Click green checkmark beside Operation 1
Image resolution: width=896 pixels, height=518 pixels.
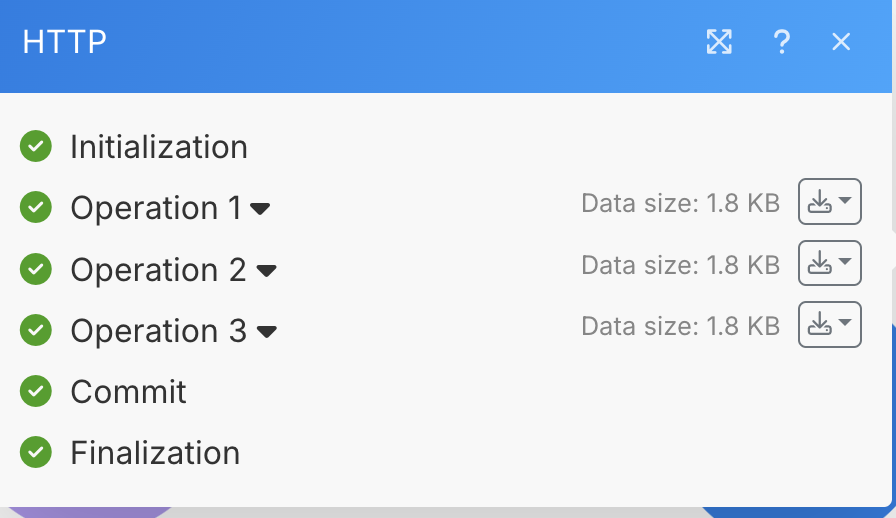pos(35,207)
